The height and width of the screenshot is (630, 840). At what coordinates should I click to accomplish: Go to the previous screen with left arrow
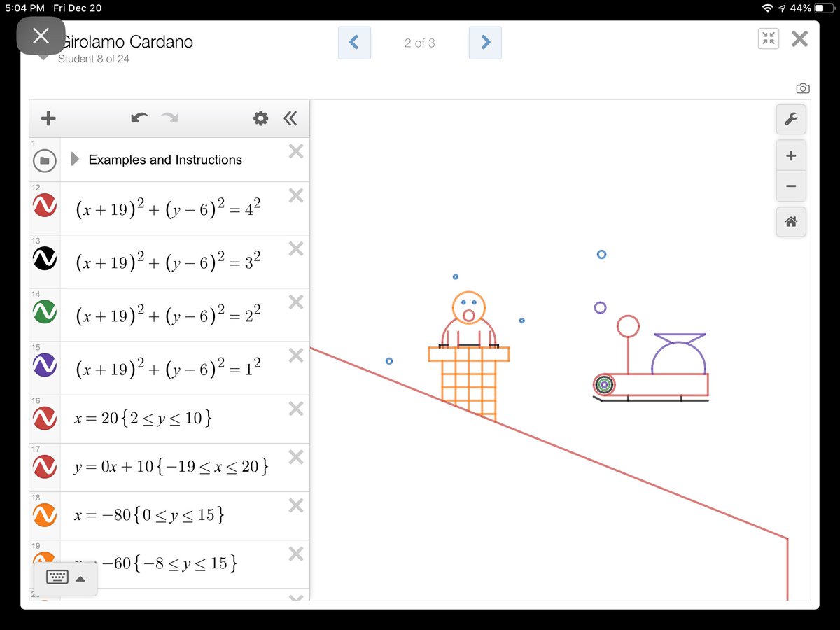coord(354,43)
